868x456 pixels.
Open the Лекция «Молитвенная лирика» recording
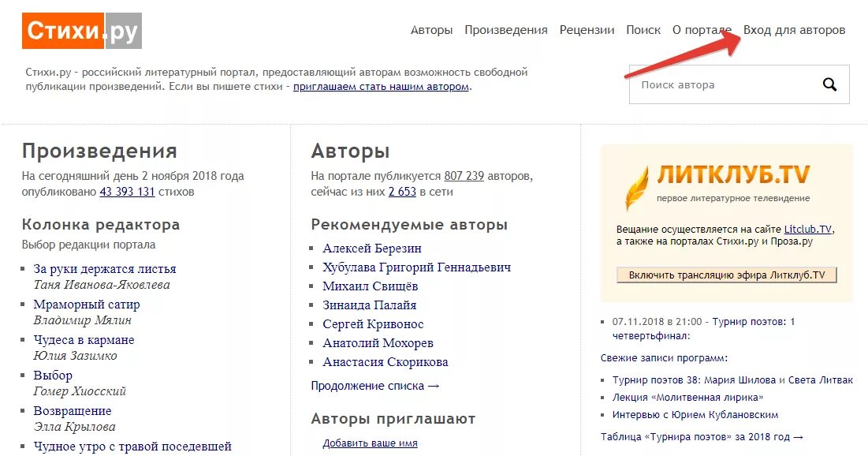[687, 398]
